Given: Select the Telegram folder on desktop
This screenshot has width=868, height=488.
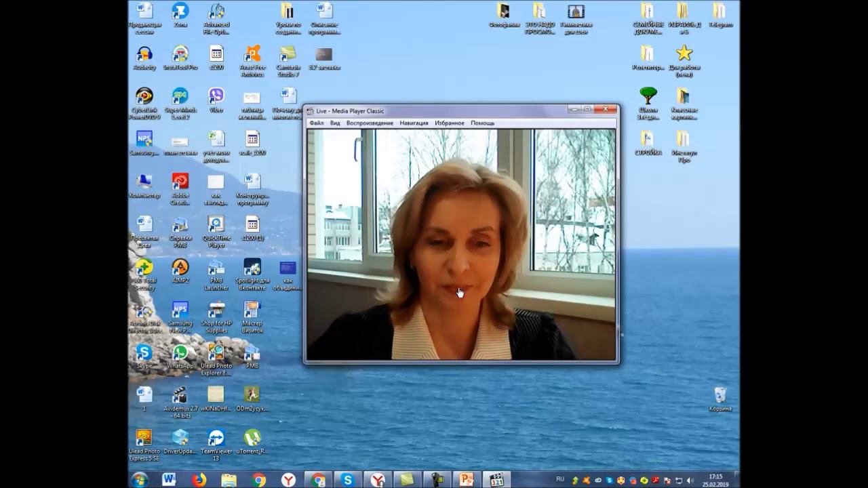Looking at the screenshot, I should (x=720, y=15).
